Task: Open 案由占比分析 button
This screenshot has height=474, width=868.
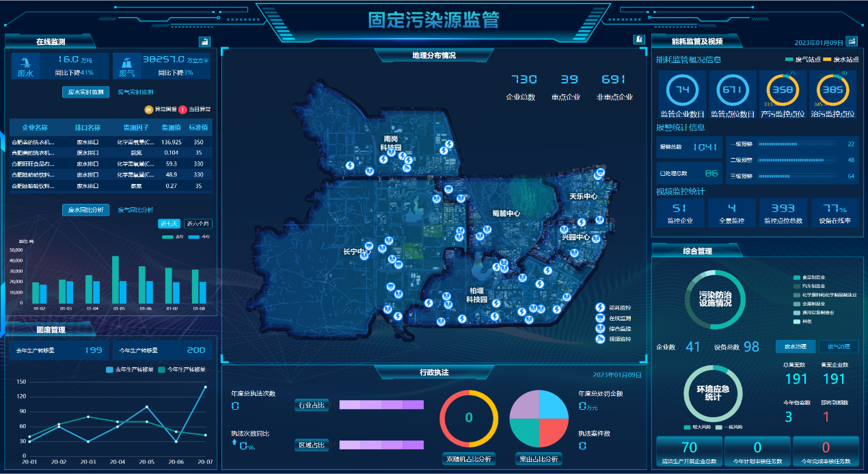Action: (539, 459)
